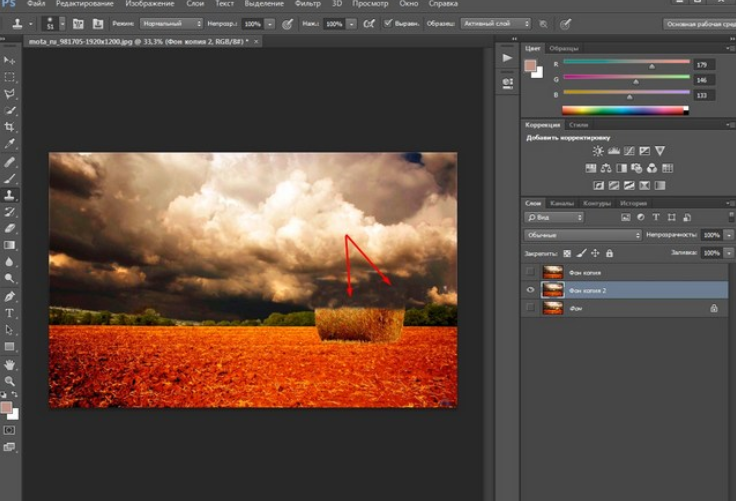This screenshot has width=736, height=501.
Task: Select the Eraser tool
Action: point(9,229)
